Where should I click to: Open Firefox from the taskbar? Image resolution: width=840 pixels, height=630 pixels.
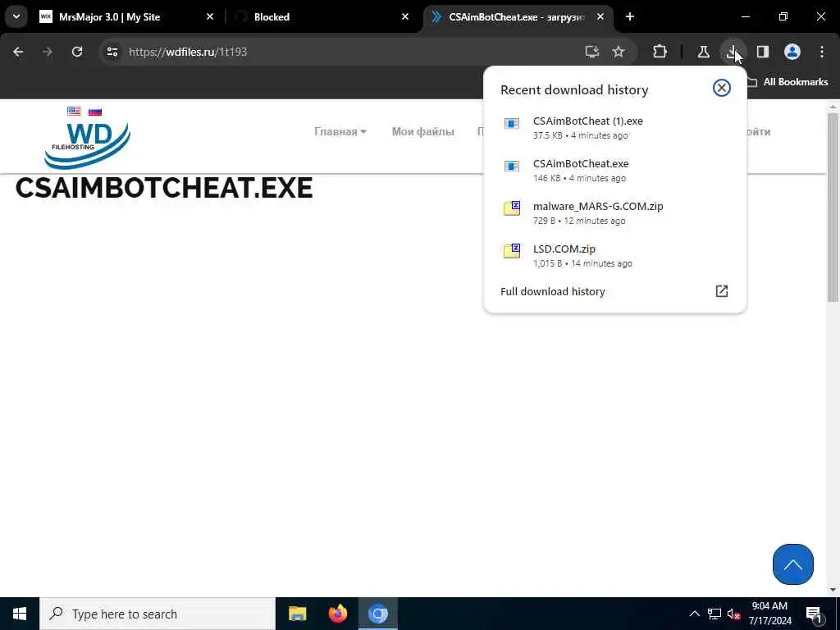[337, 614]
